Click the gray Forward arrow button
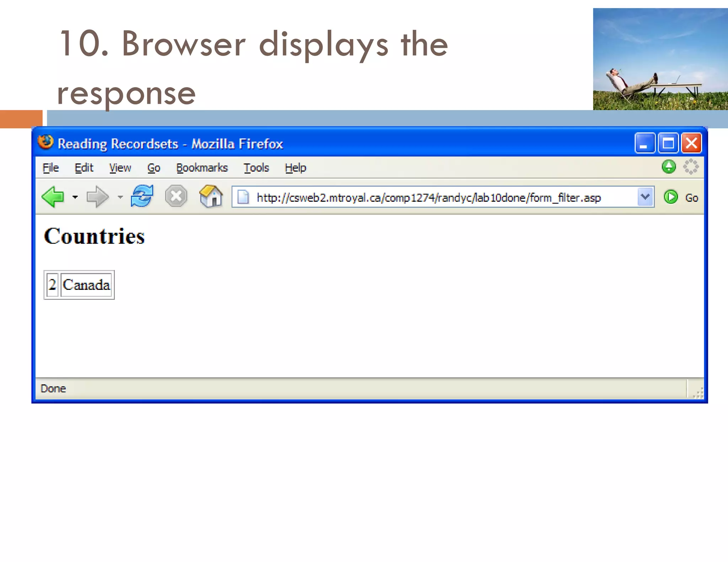 pos(97,196)
